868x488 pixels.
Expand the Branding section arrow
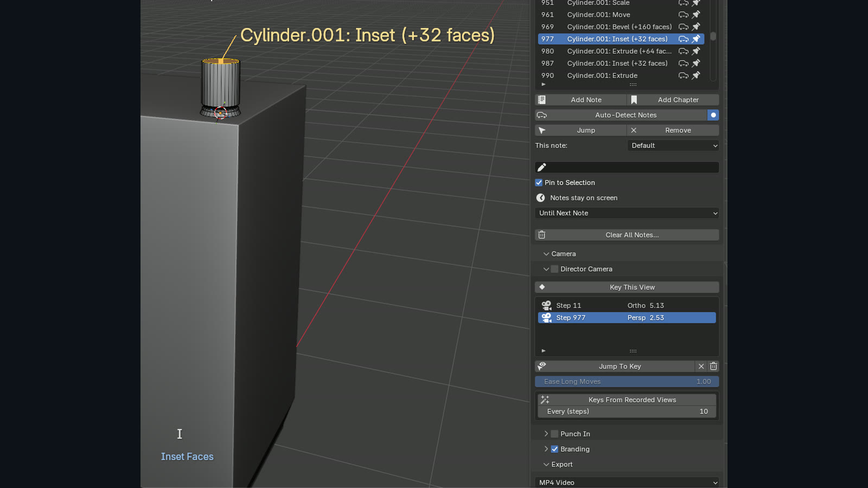point(546,449)
